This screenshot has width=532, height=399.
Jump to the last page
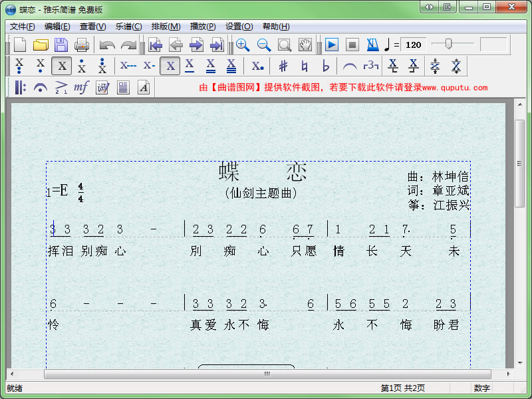(x=217, y=45)
